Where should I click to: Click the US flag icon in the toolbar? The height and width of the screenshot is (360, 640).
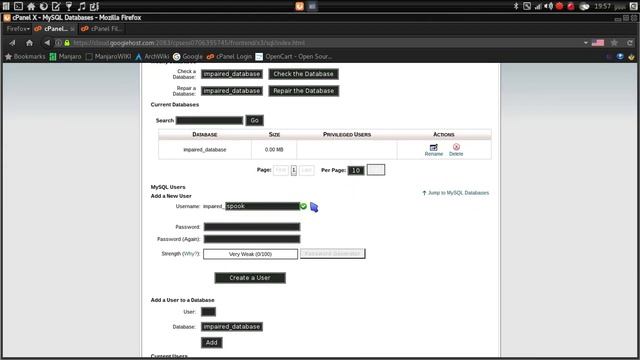(x=598, y=42)
